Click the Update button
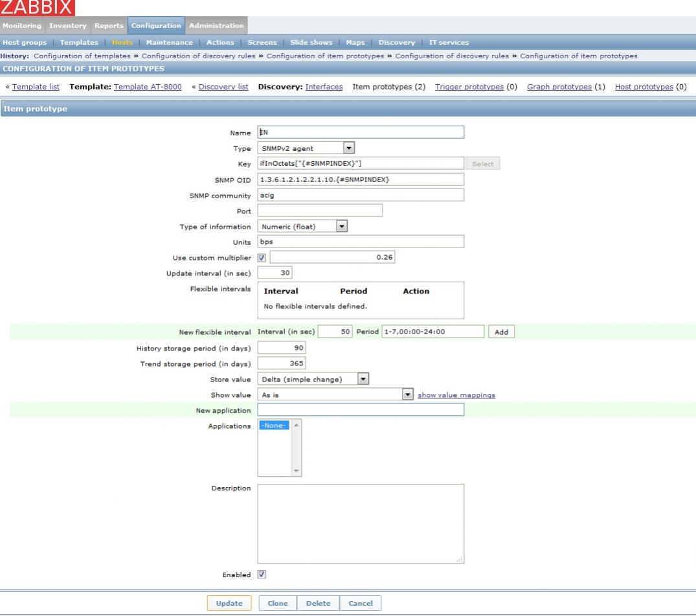This screenshot has width=696, height=616. [x=229, y=603]
